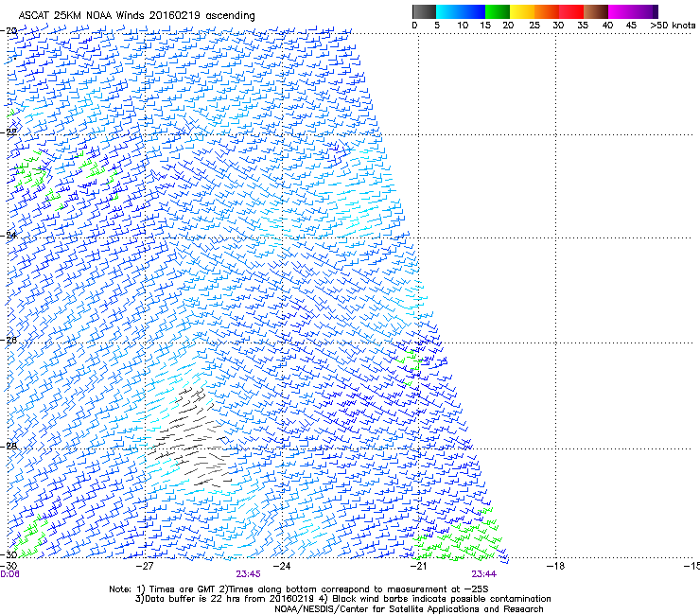Click the title 'ASCAT 25KM NOAA Winds 20160219 ascending'
This screenshot has height=615, width=700.
tap(136, 16)
